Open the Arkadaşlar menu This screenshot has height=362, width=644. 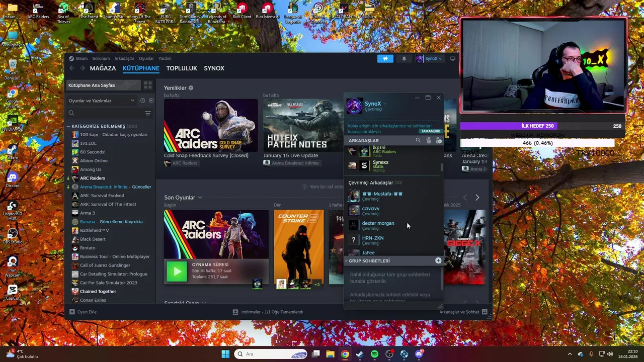124,59
